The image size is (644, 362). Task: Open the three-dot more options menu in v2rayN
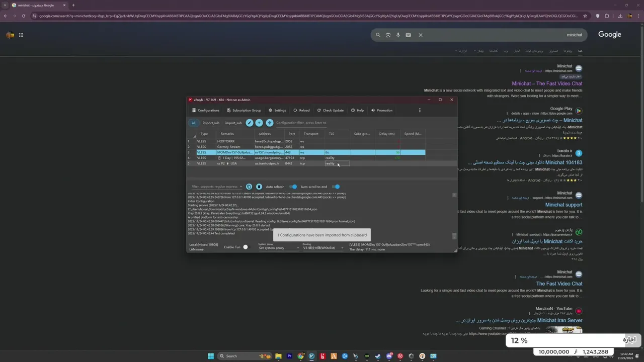(x=420, y=110)
